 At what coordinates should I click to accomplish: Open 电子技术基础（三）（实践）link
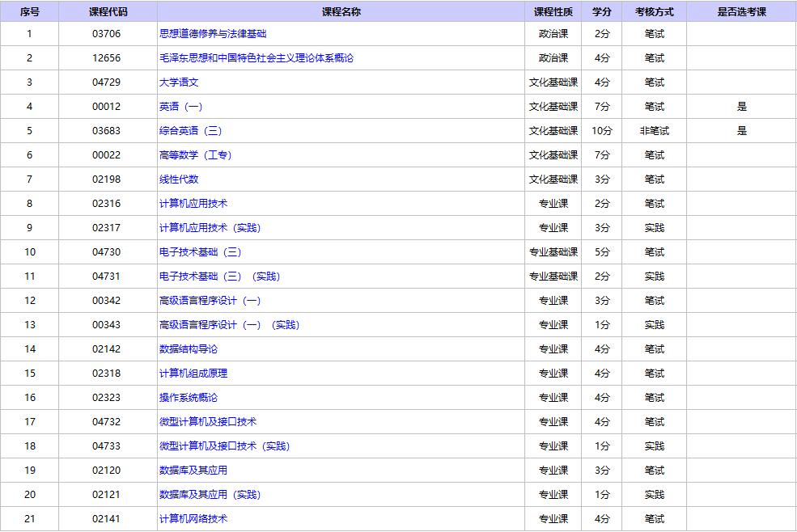[x=220, y=277]
